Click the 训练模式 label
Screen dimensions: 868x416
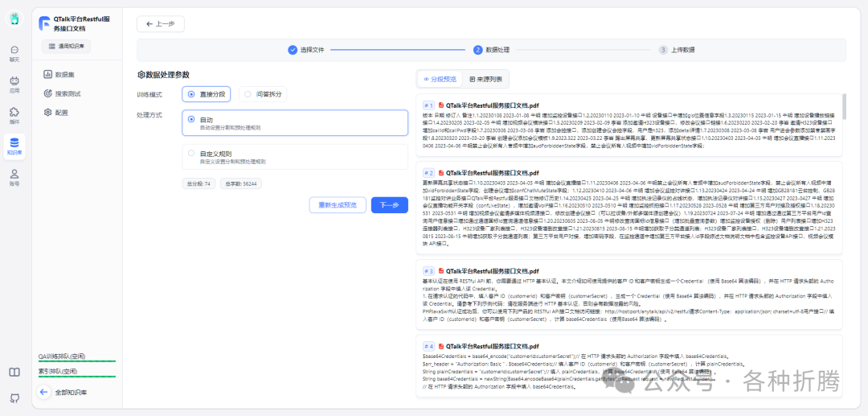[x=149, y=94]
